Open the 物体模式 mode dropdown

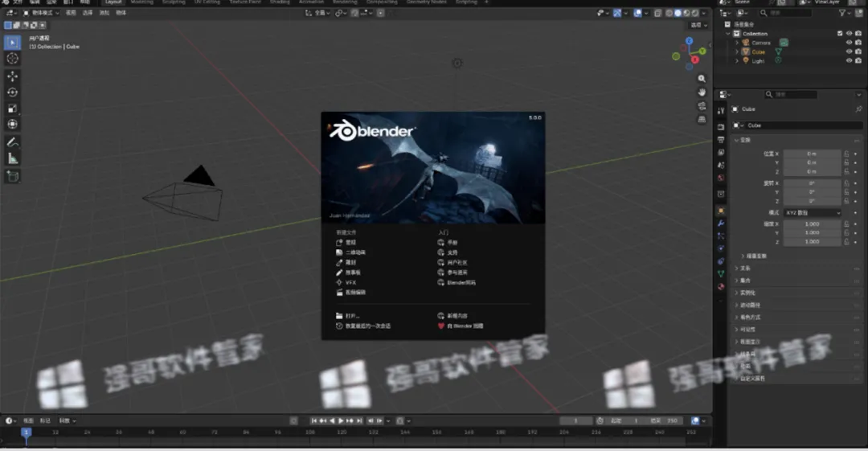[x=41, y=13]
